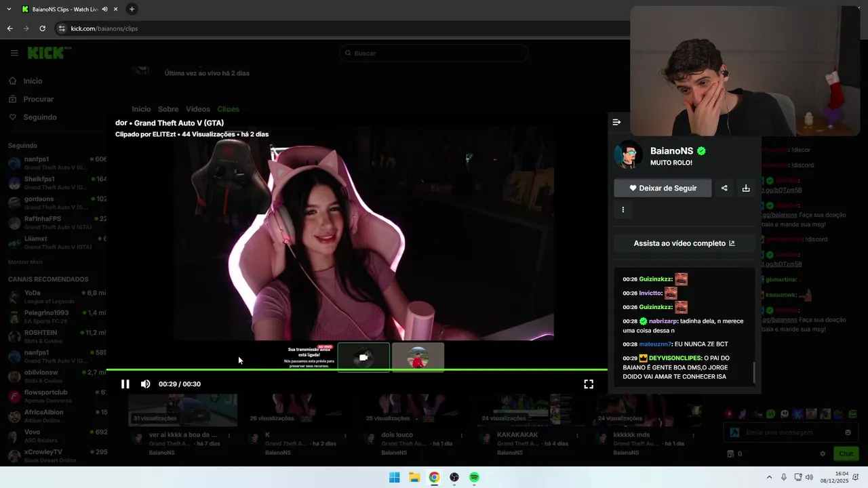Focus the Buscar search field
Image resolution: width=868 pixels, height=488 pixels.
[434, 53]
